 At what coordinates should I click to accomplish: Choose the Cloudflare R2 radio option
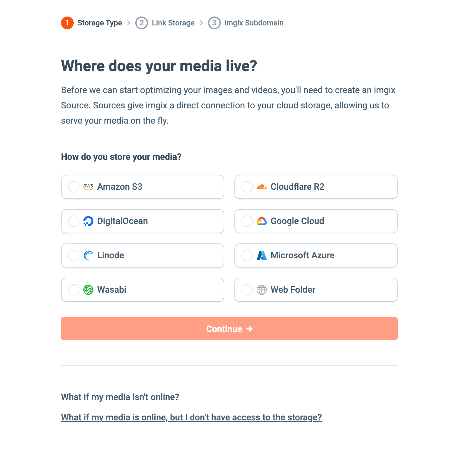click(247, 187)
